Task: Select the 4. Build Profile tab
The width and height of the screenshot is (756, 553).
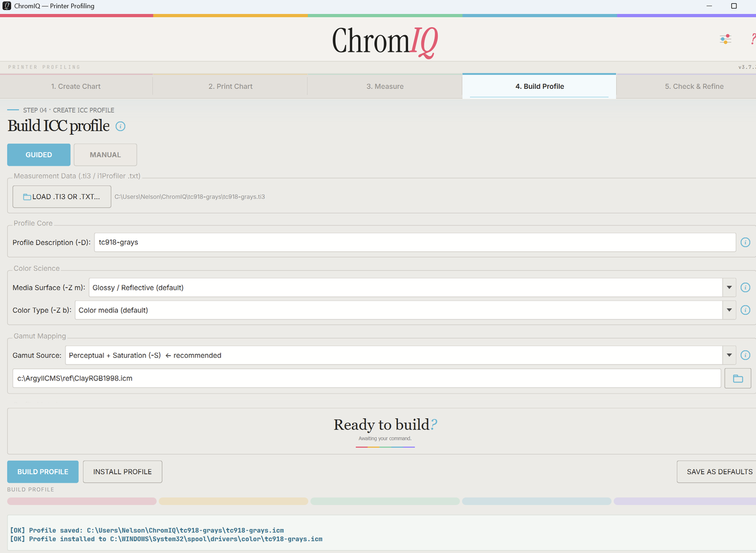Action: (x=539, y=86)
